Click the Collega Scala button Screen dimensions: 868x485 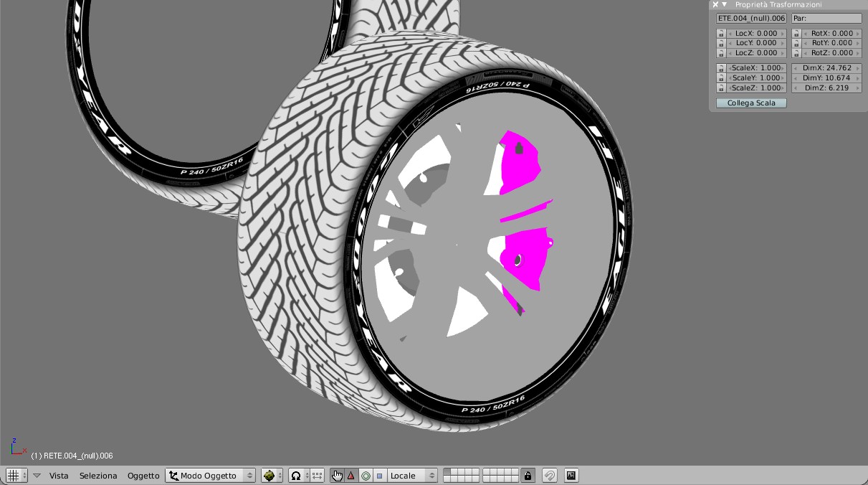(751, 103)
